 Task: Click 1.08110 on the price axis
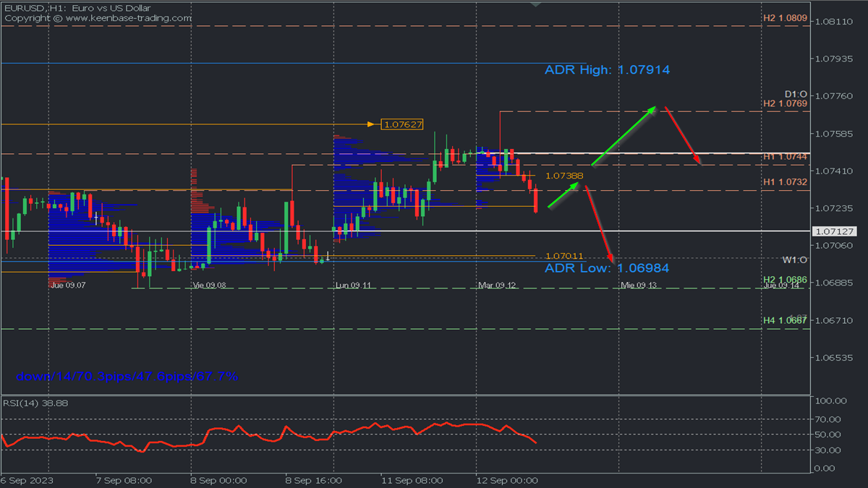click(833, 22)
